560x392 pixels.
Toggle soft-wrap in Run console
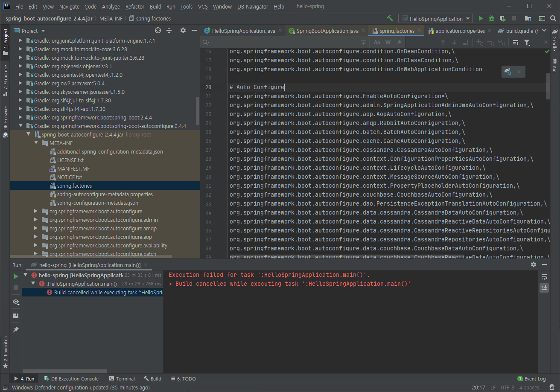tap(544, 277)
